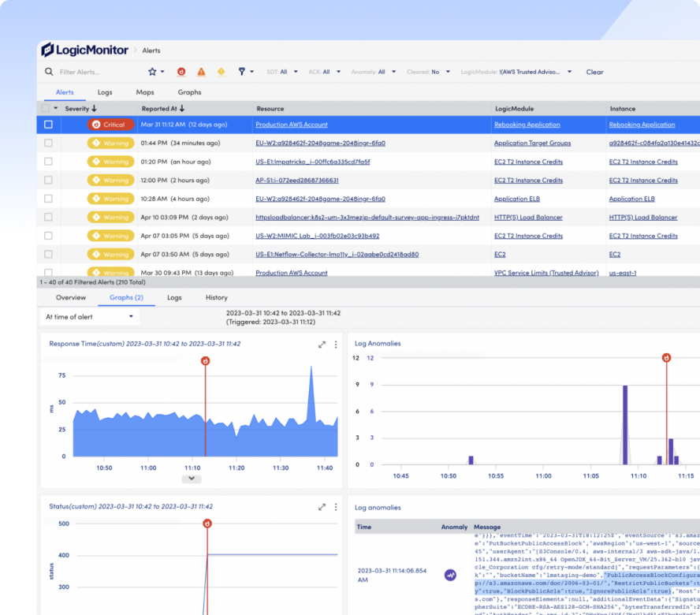Check the Apr 07 03:05 PM alert checkbox
700x615 pixels.
[x=48, y=236]
